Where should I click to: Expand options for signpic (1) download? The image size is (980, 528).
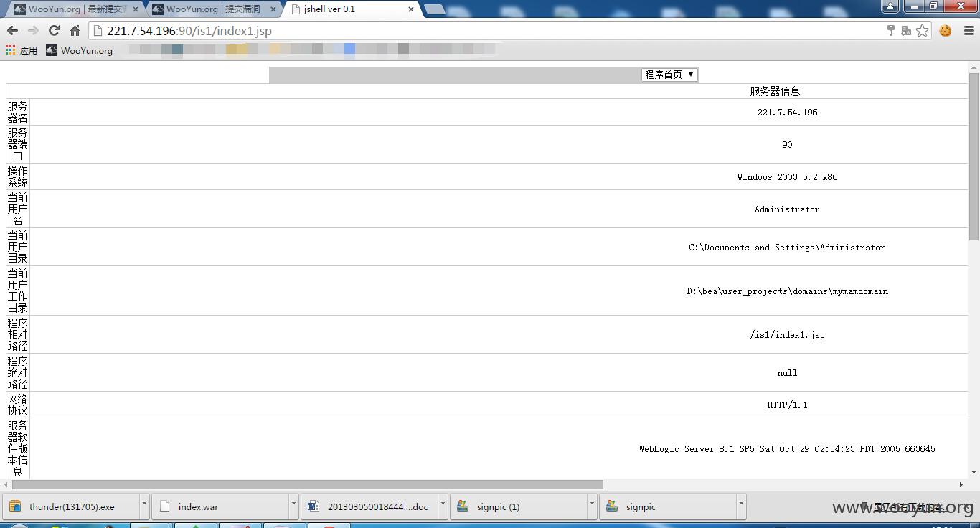(x=592, y=506)
